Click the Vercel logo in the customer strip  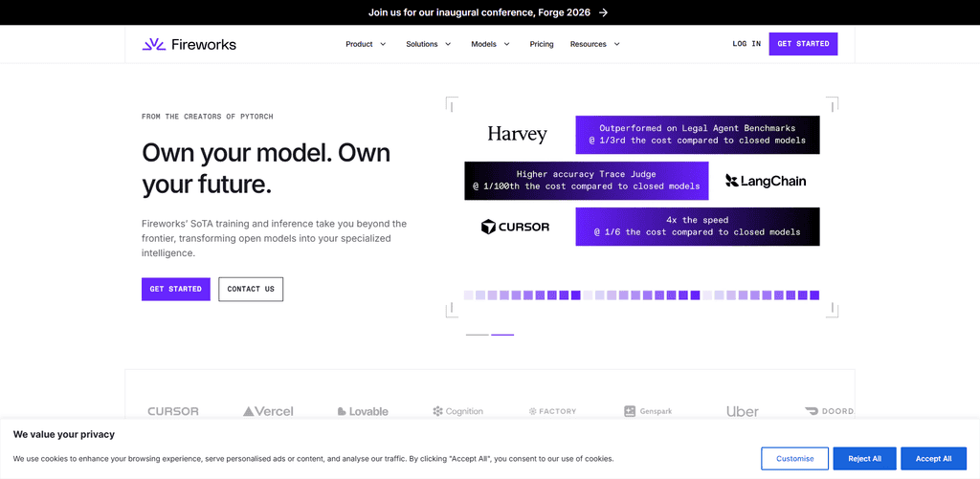click(268, 411)
